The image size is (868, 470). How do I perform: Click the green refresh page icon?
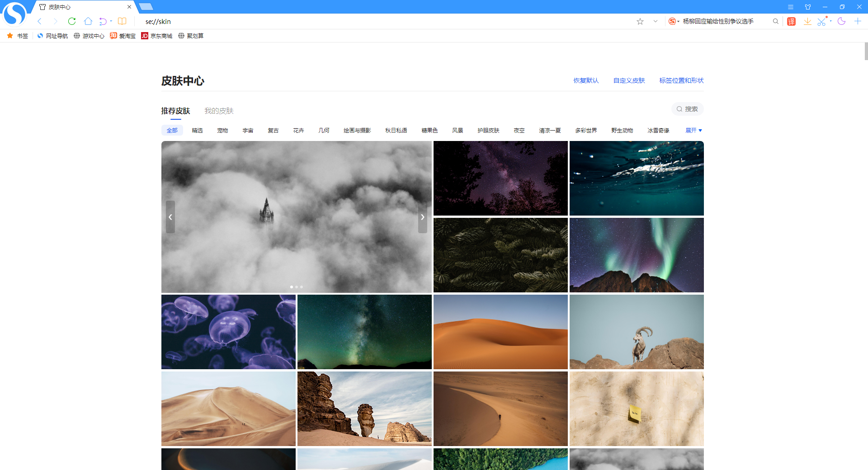[72, 21]
